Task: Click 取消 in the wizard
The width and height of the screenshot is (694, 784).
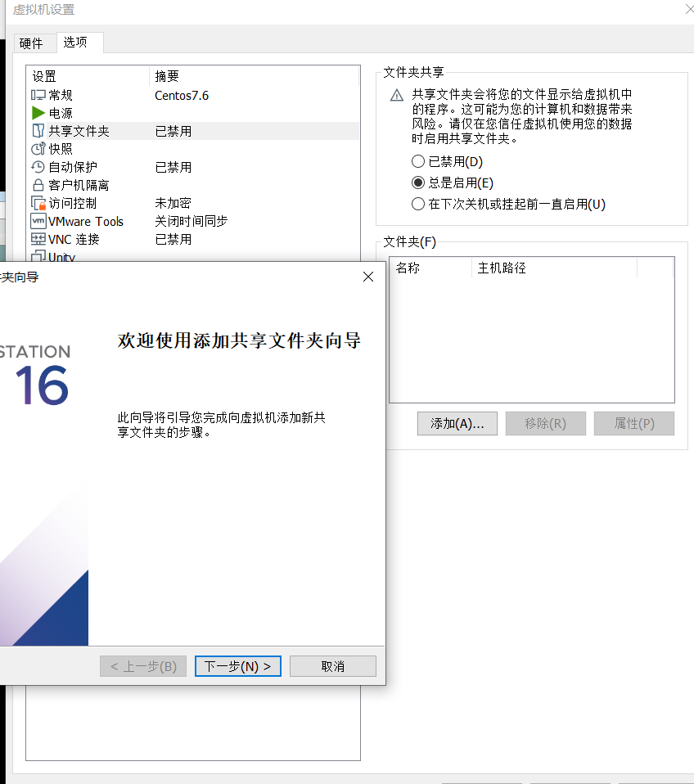Action: click(333, 666)
